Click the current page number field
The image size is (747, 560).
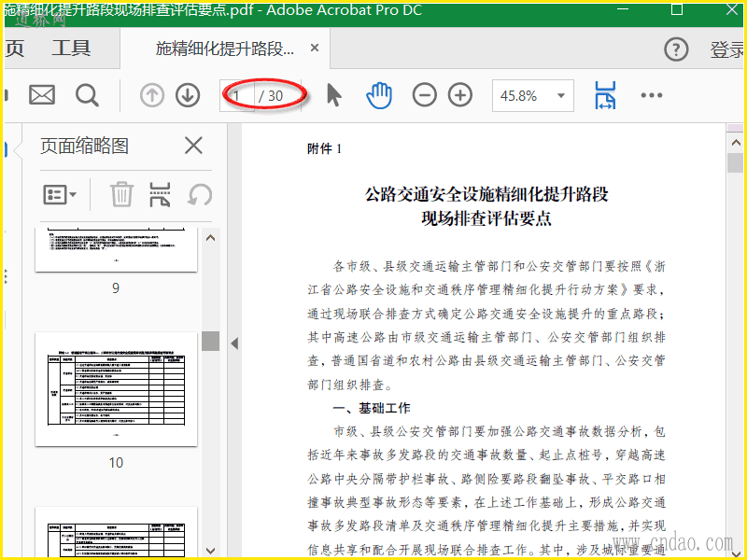coord(237,96)
